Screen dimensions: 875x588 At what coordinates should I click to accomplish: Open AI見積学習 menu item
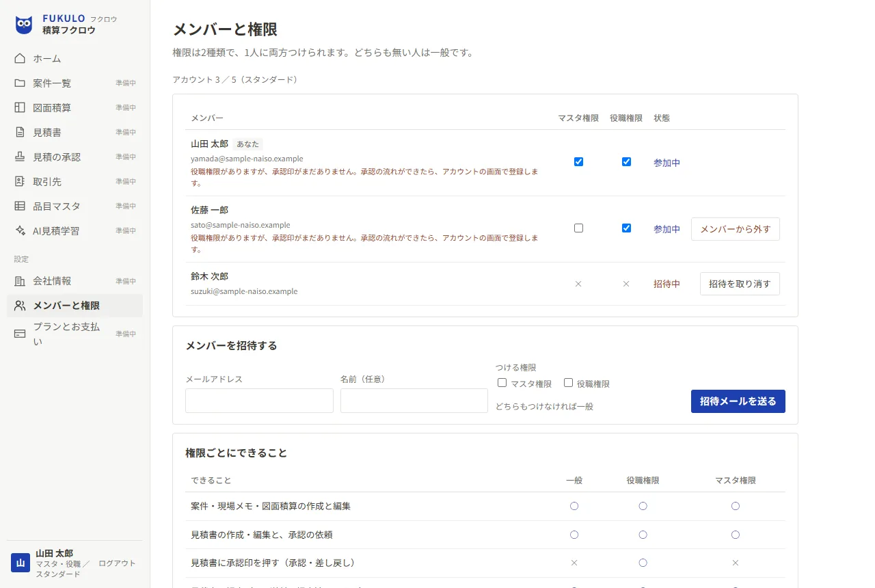pos(75,231)
